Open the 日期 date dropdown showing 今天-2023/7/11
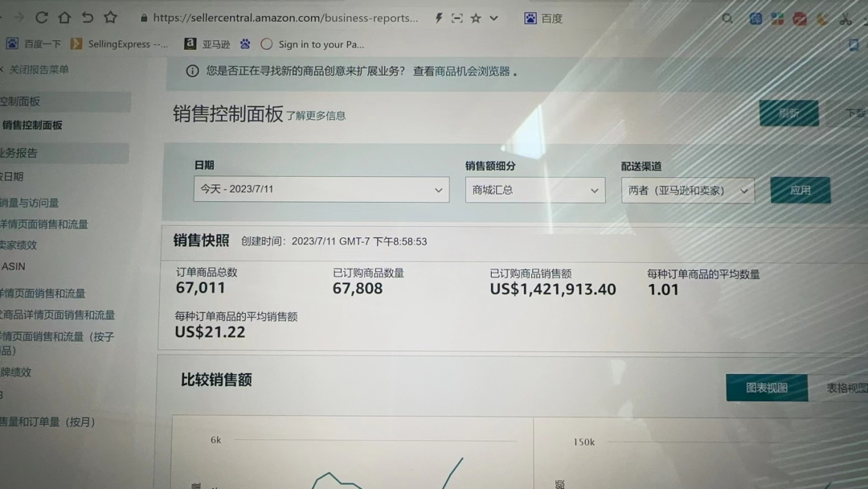 point(321,190)
